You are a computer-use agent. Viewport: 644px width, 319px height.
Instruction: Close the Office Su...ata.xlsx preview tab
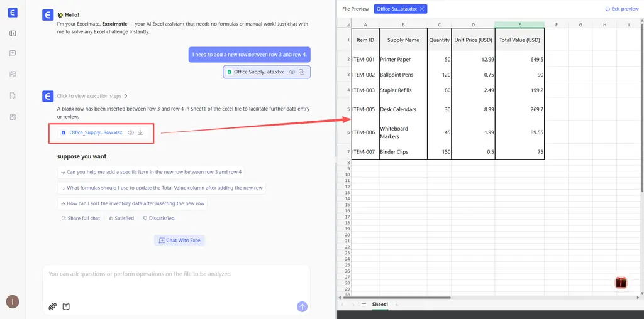[422, 9]
